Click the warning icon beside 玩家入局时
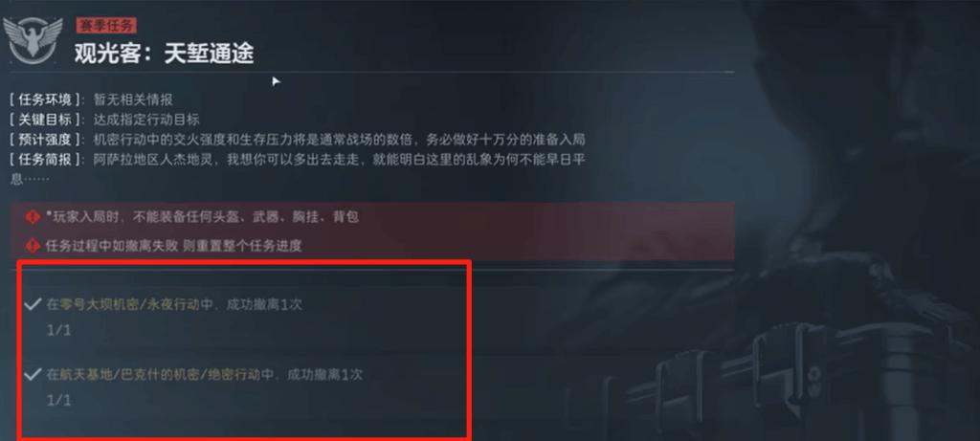The width and height of the screenshot is (980, 441). point(33,217)
